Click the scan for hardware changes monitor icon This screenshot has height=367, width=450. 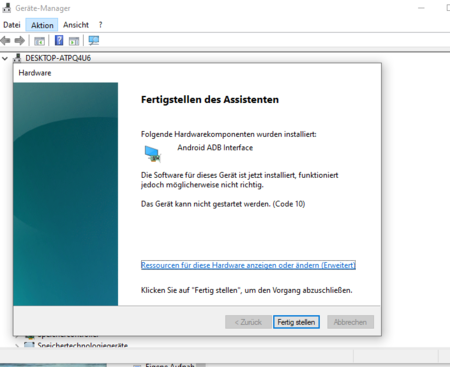tap(94, 41)
